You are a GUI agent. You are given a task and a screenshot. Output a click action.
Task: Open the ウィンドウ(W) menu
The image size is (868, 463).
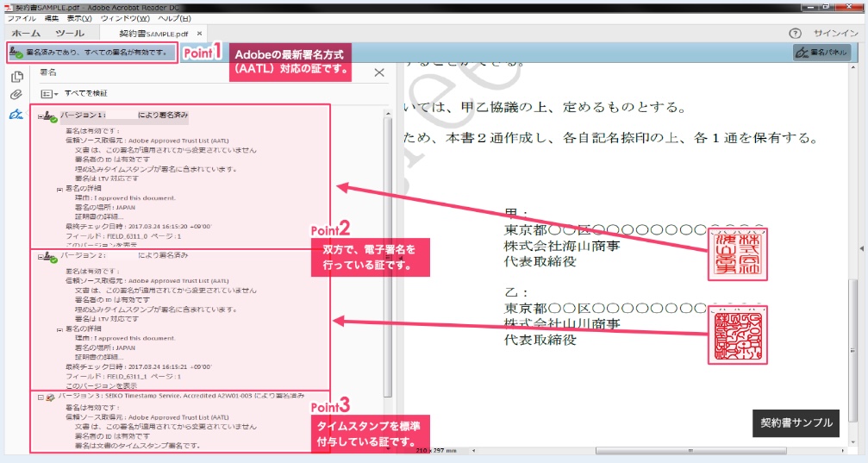(125, 18)
